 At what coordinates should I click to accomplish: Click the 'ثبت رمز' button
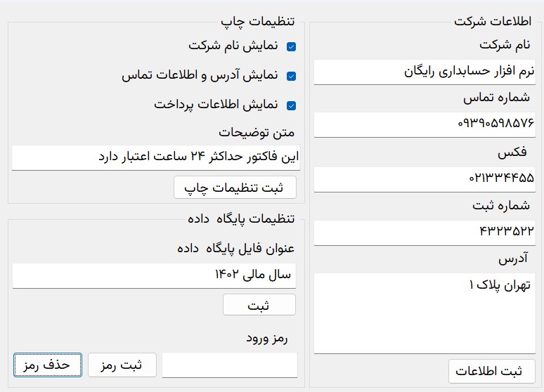122,365
